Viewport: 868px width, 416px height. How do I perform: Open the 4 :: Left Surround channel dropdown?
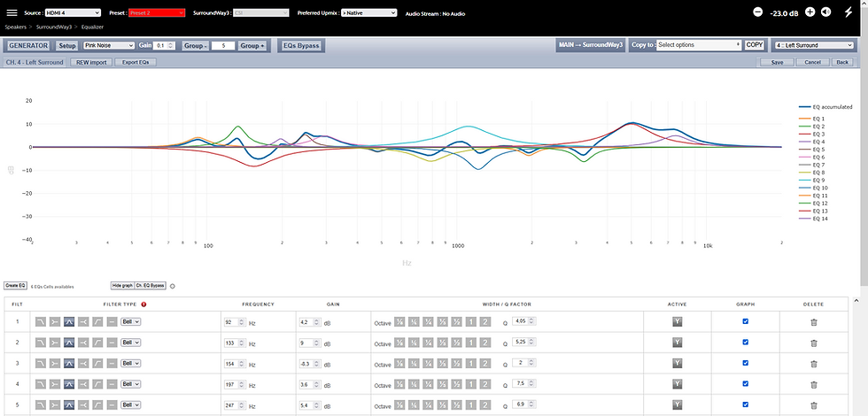pyautogui.click(x=814, y=45)
